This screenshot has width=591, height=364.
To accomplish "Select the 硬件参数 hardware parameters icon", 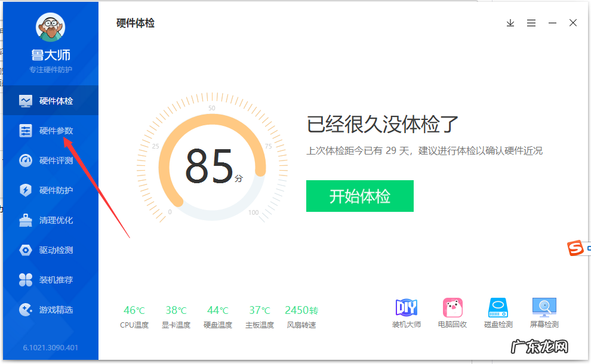I will click(x=25, y=130).
